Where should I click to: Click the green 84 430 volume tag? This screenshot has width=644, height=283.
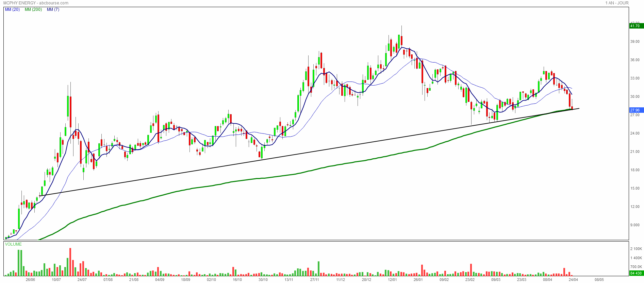pyautogui.click(x=636, y=273)
